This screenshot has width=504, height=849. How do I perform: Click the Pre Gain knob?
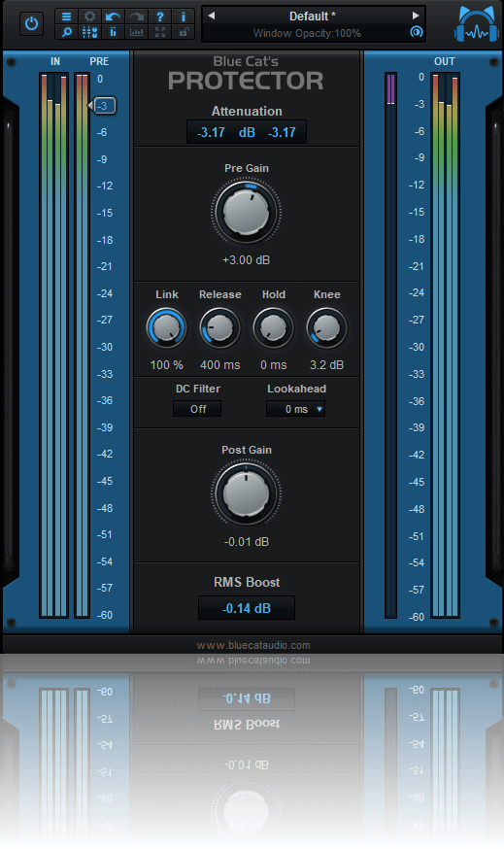tap(246, 212)
